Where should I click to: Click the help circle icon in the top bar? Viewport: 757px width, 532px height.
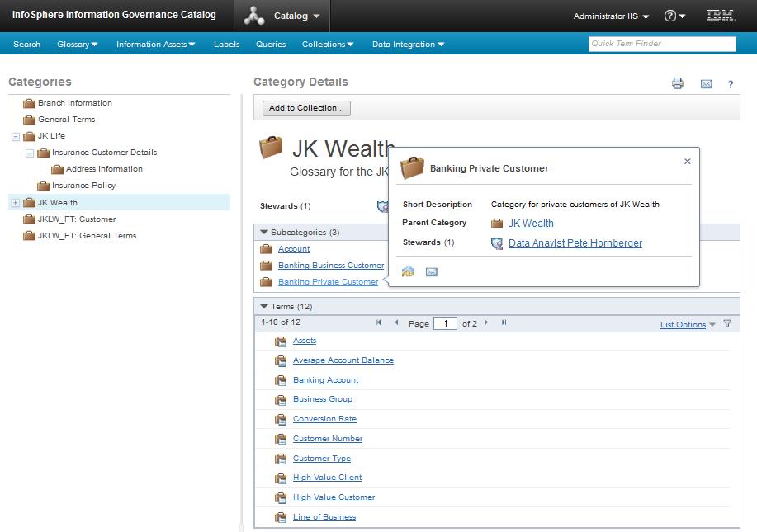[669, 16]
